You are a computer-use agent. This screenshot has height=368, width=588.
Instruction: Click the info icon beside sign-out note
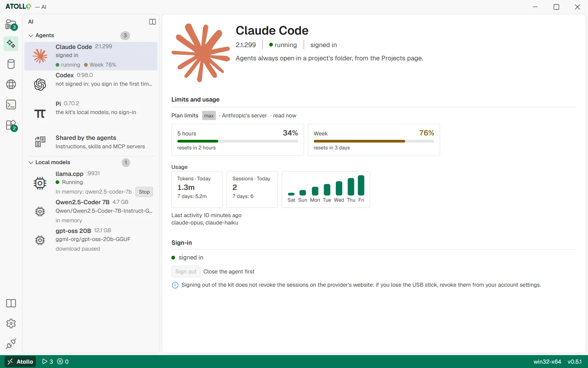pos(175,285)
